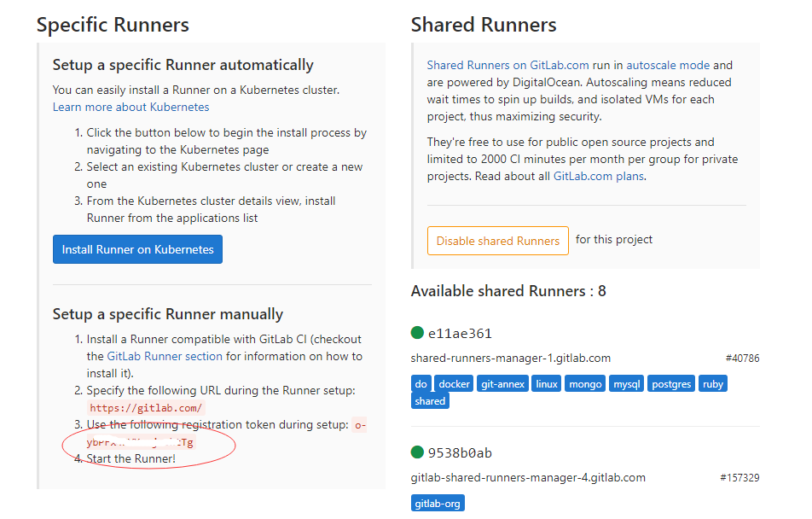Select the shared-runners-manager-1.gitlab.com description

click(x=511, y=359)
